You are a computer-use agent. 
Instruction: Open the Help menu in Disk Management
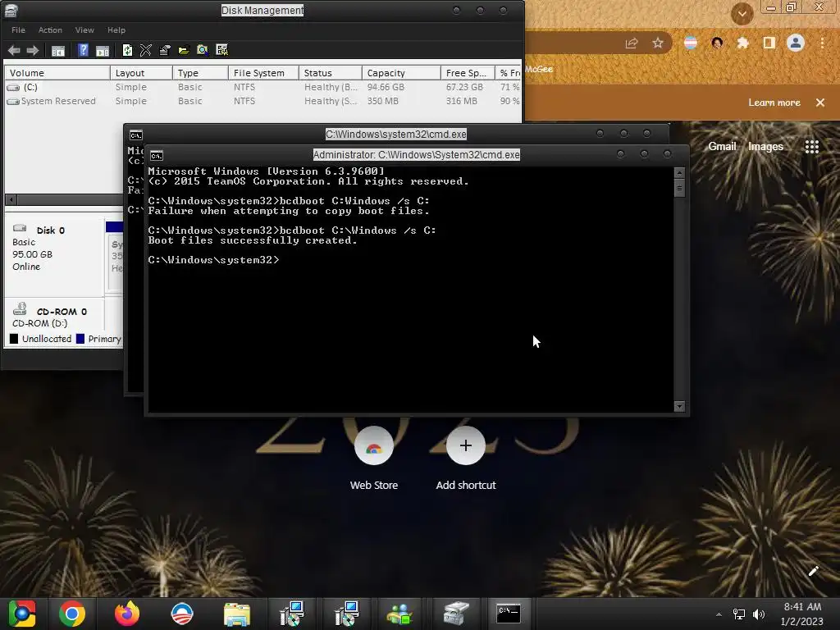tap(116, 30)
